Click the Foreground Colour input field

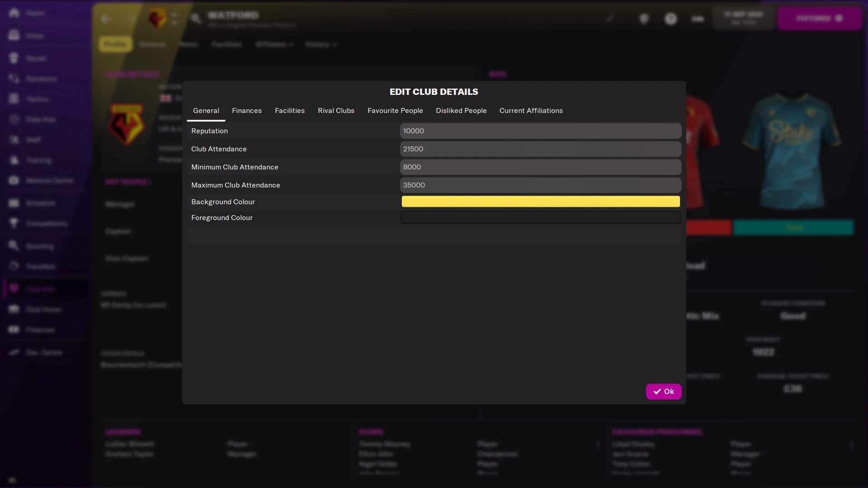point(540,217)
